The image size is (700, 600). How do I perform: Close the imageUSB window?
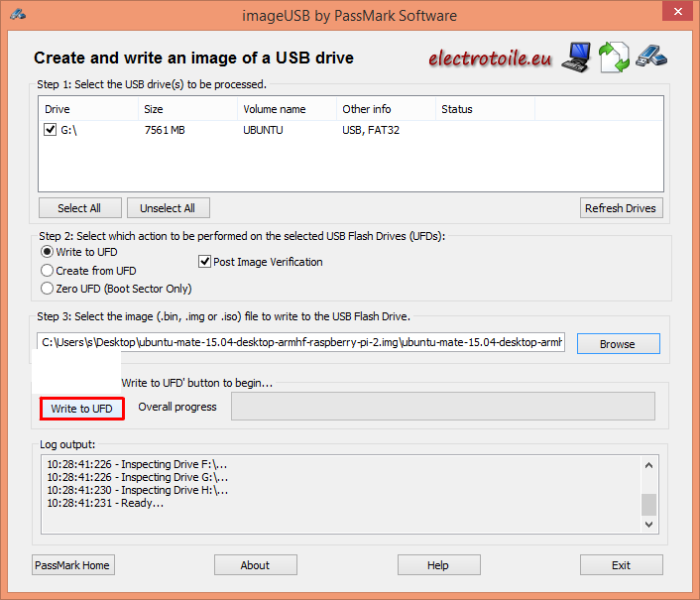677,11
